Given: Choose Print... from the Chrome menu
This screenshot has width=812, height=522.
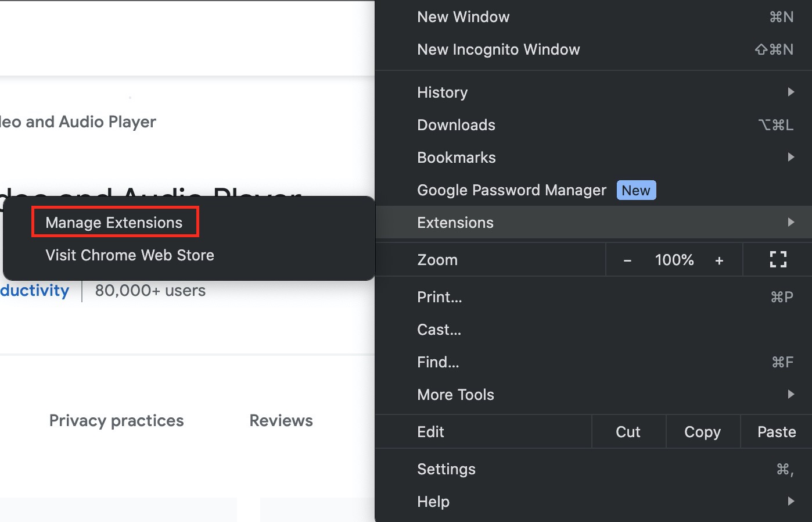Looking at the screenshot, I should pos(594,297).
